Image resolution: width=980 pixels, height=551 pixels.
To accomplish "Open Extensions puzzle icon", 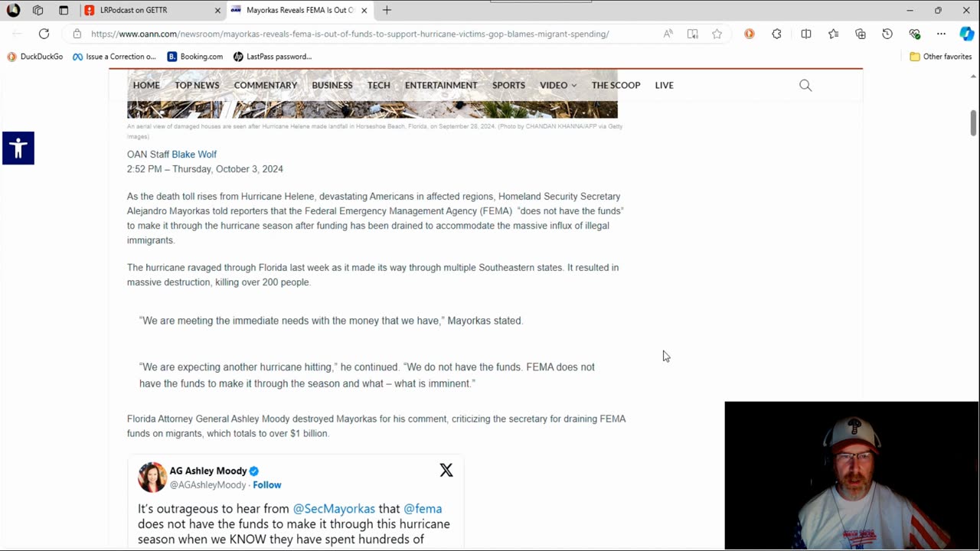I will [776, 34].
